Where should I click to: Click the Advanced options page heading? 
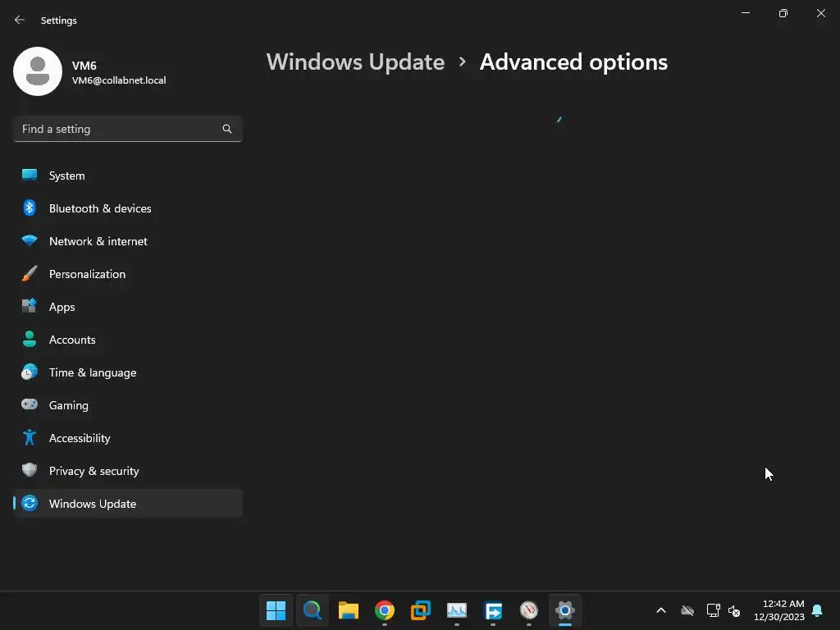click(x=573, y=62)
